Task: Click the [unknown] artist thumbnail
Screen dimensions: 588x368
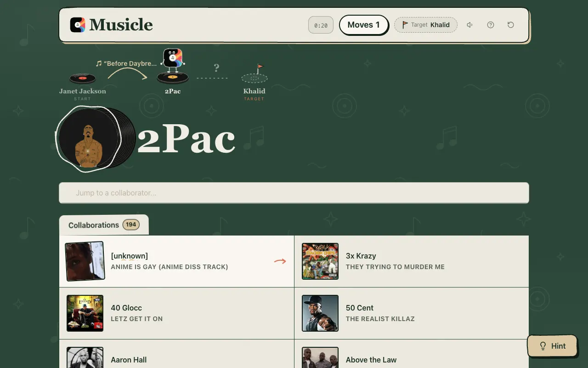Action: (x=85, y=261)
